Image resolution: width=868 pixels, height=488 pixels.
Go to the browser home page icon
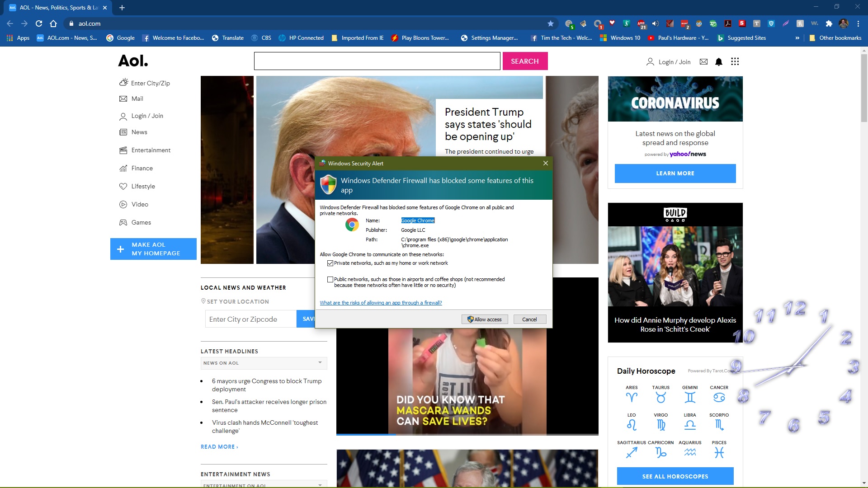click(x=53, y=23)
